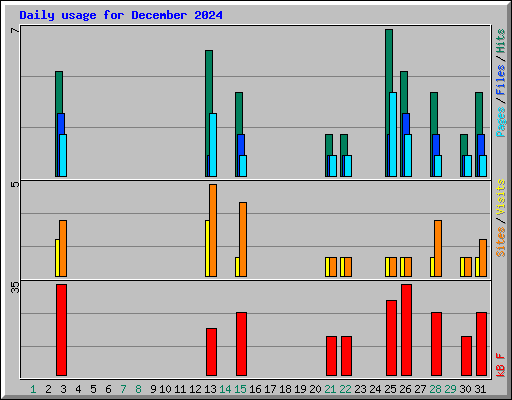This screenshot has height=400, width=512.
Task: Click the red KB bar for day 28
Action: click(x=436, y=344)
